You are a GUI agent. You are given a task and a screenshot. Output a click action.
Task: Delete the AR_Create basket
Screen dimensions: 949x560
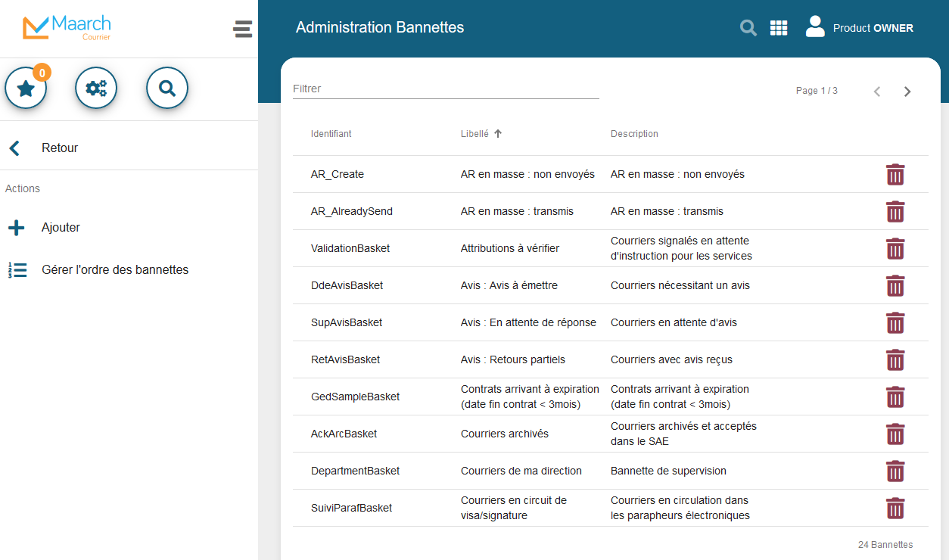click(895, 175)
